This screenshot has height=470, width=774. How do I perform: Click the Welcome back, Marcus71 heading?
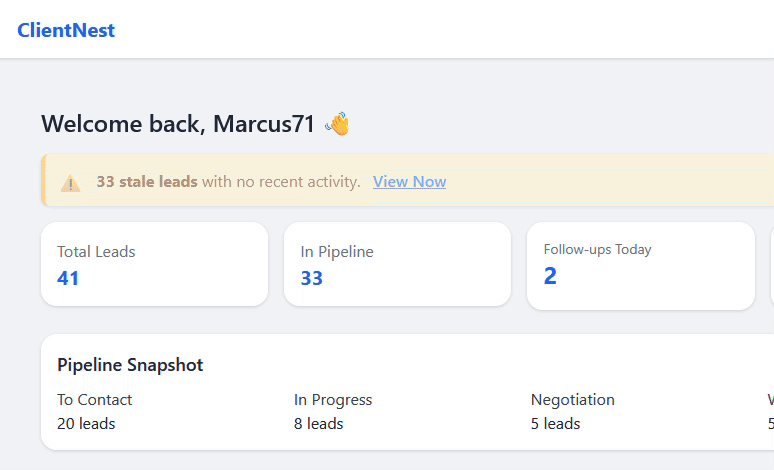(178, 123)
